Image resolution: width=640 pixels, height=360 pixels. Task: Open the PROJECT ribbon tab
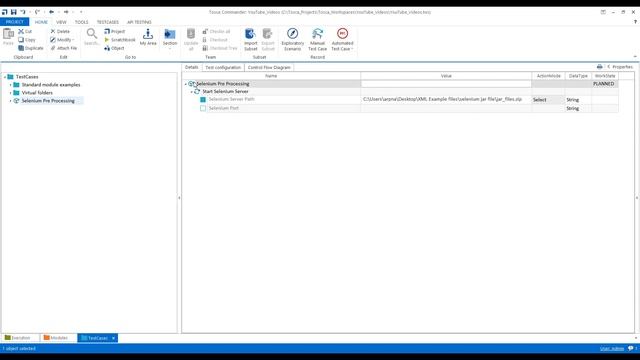(15, 22)
